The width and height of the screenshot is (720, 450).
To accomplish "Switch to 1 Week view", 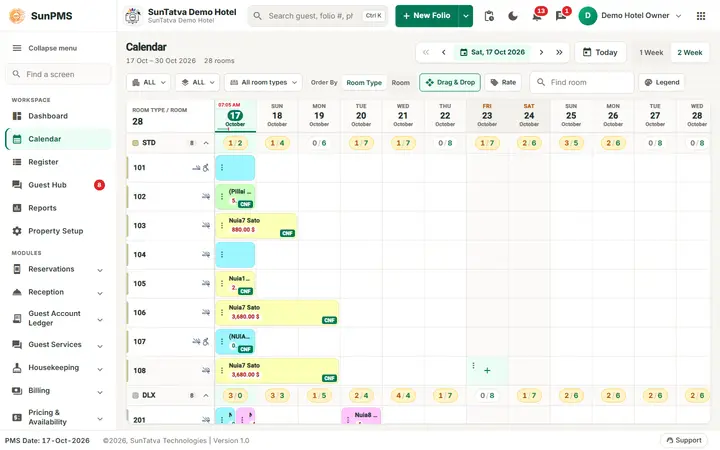I will [651, 53].
